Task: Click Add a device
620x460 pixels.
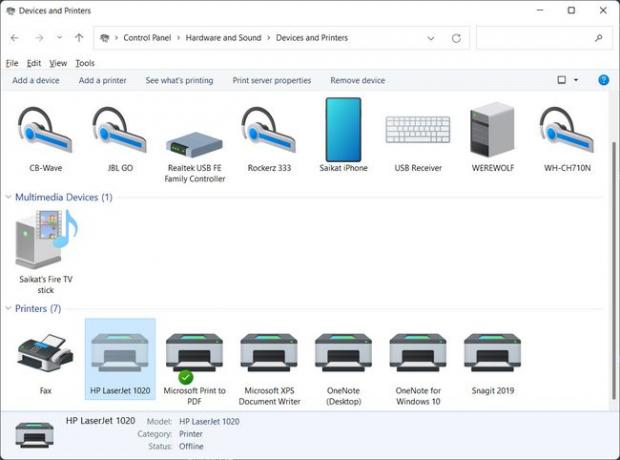Action: point(36,80)
